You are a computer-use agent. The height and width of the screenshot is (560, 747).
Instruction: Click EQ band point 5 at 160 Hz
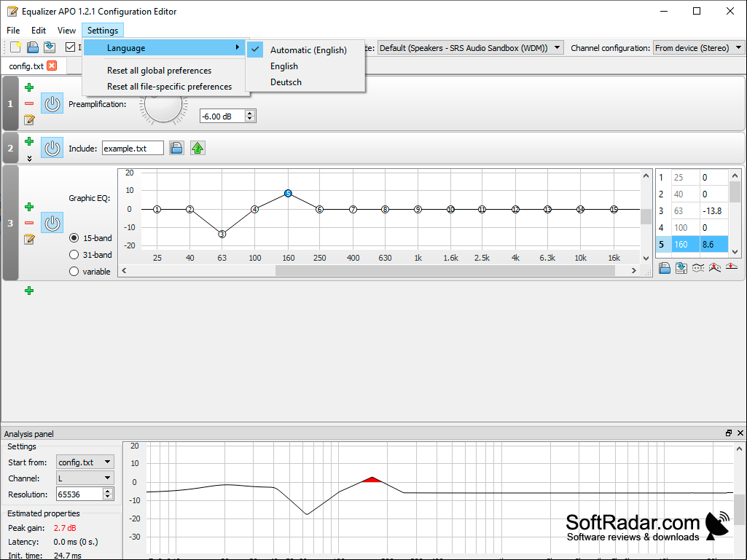click(x=288, y=193)
